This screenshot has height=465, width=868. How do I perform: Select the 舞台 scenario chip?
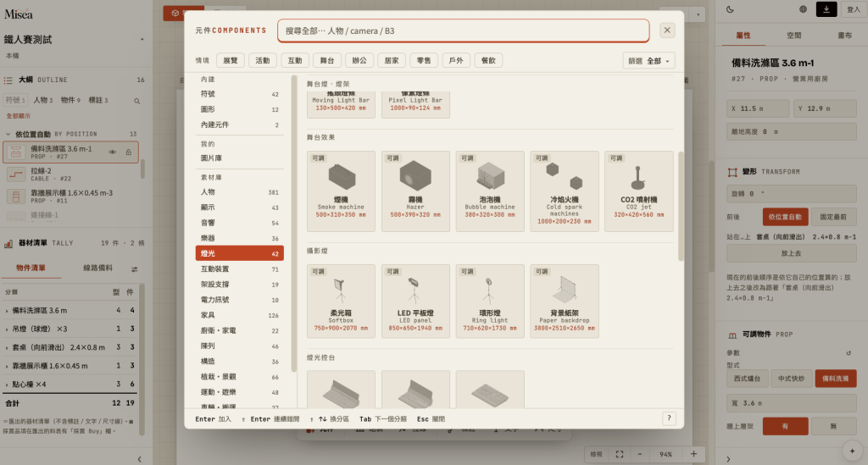pyautogui.click(x=327, y=60)
